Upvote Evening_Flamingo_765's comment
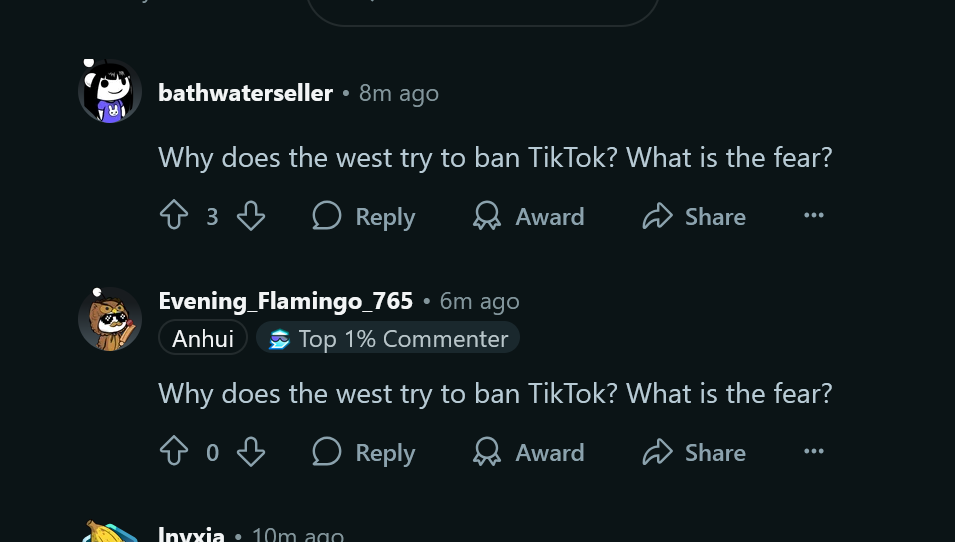 (174, 452)
